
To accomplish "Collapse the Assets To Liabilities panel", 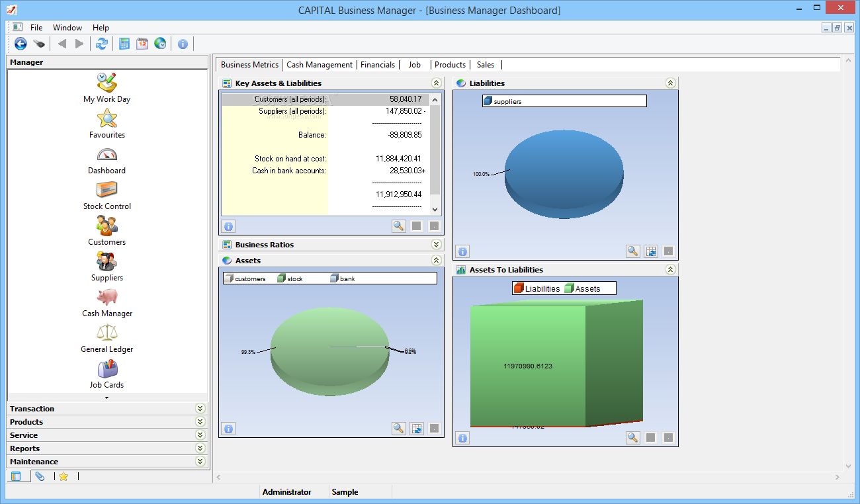I will pos(670,270).
